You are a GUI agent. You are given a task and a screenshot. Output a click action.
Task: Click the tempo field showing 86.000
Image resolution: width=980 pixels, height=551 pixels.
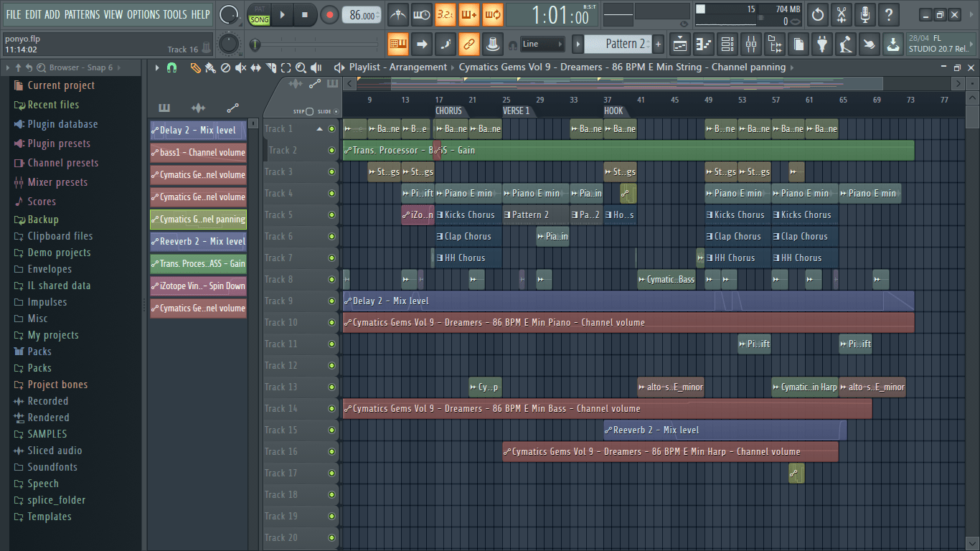(362, 15)
